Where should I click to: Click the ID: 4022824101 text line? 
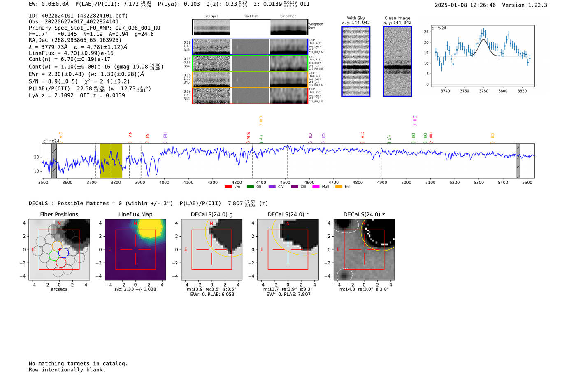[78, 16]
